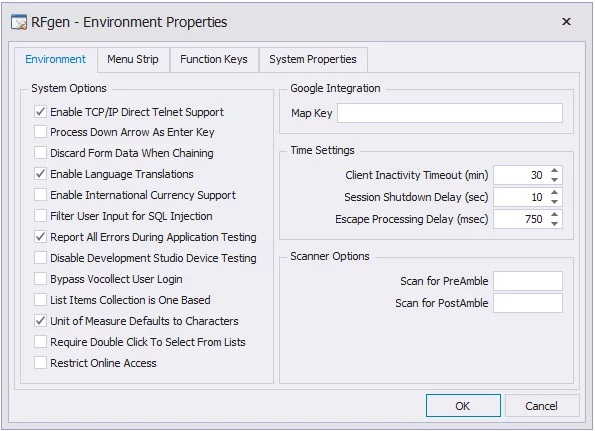Check List Items Collection is One Based
The height and width of the screenshot is (431, 595).
40,300
